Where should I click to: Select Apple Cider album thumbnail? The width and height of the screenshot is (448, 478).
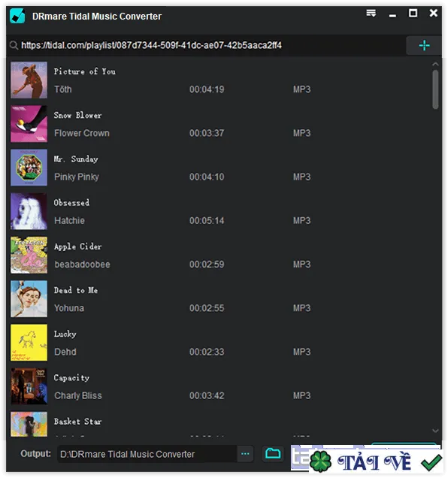click(29, 255)
